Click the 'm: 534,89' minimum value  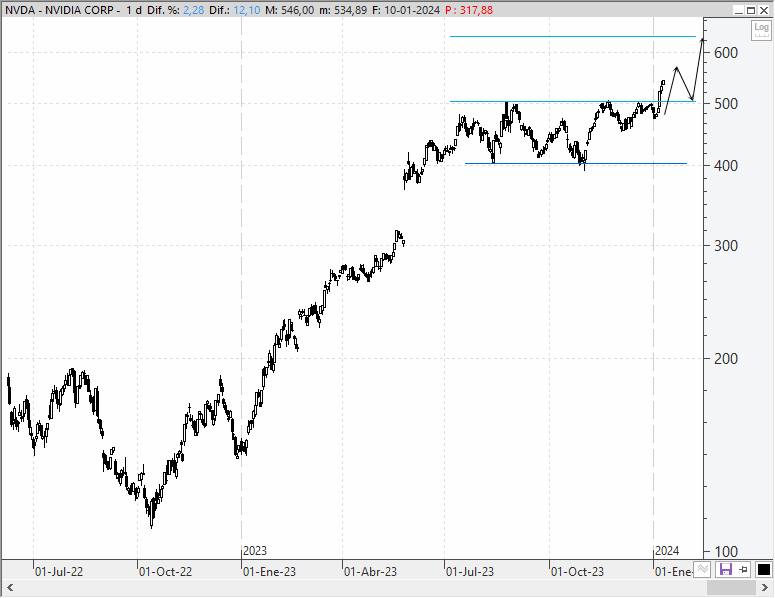[343, 10]
